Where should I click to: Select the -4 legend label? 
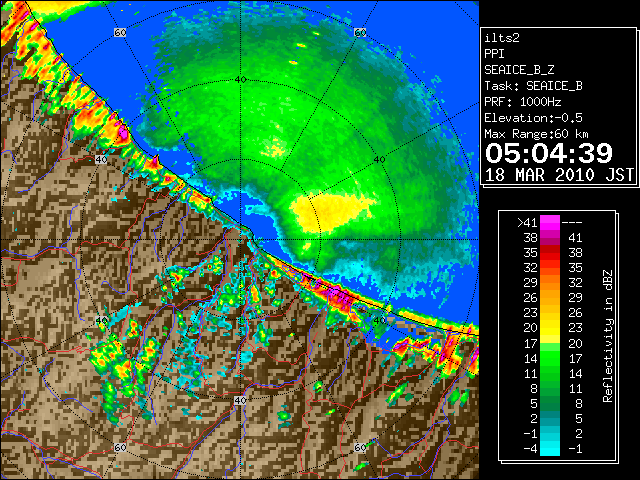click(530, 449)
